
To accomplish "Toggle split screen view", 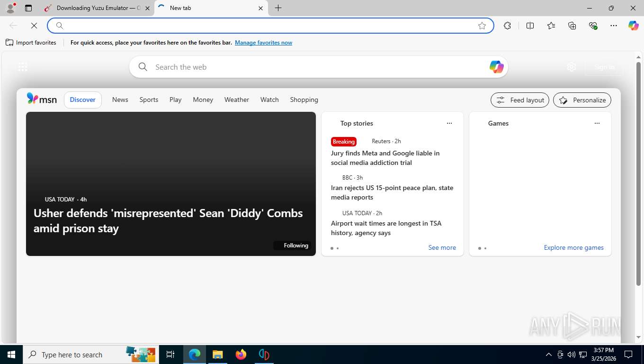I will click(x=530, y=26).
